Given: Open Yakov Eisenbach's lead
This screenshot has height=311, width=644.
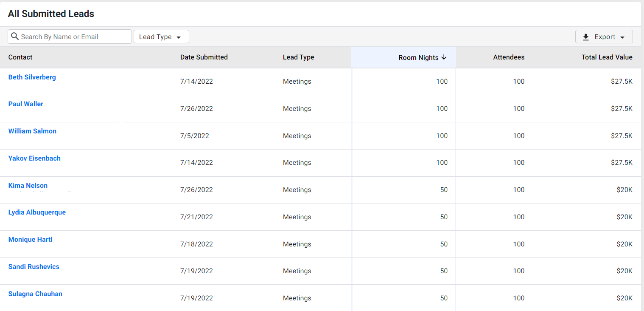Looking at the screenshot, I should pos(34,158).
